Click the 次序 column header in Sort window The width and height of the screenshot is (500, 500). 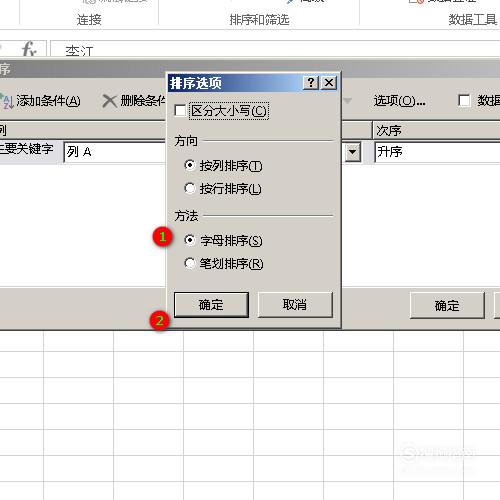point(436,130)
